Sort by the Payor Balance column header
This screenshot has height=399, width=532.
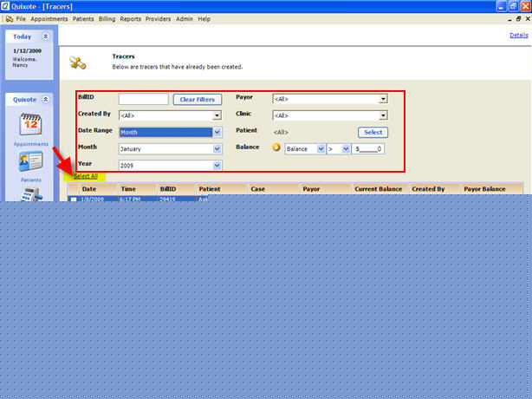(492, 189)
